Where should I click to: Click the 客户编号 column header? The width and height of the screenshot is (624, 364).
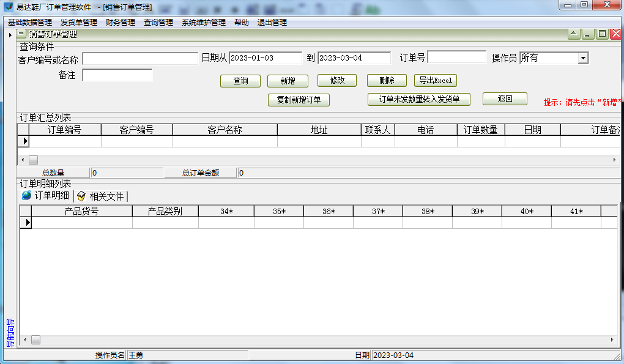coord(137,130)
